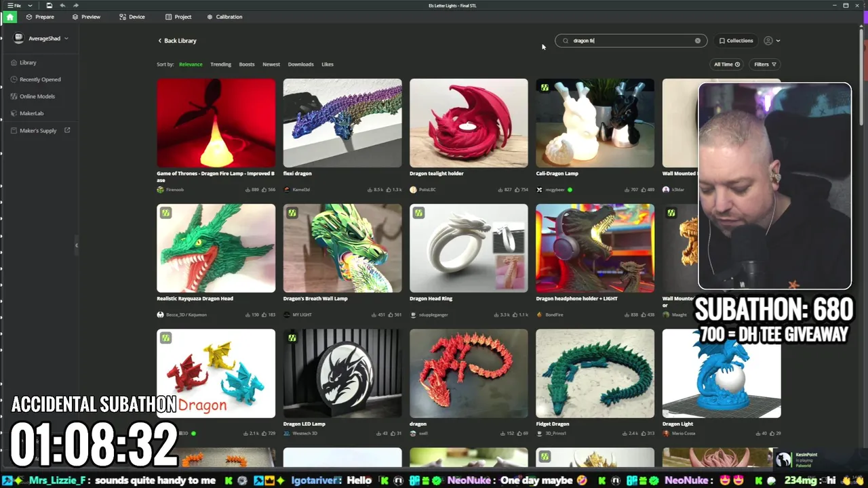Click the flexi dragon title text
Screen dimensions: 868x488
click(x=297, y=174)
